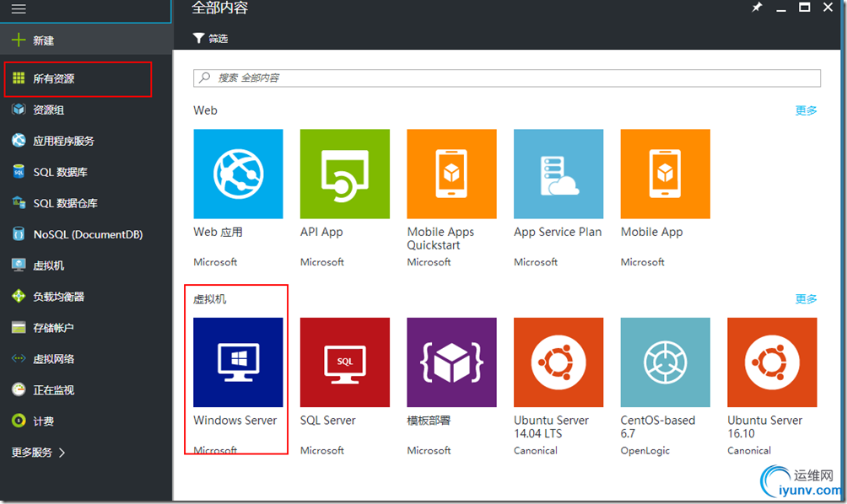The width and height of the screenshot is (847, 504).
Task: Select 资源组 menu entry label
Action: [49, 110]
